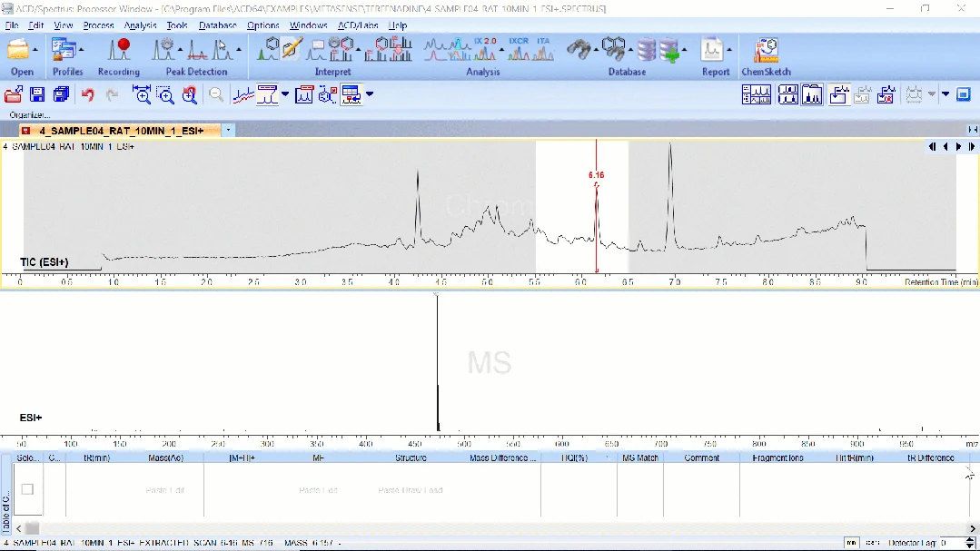Click the red Undo arrow icon
This screenshot has width=980, height=551.
click(87, 95)
